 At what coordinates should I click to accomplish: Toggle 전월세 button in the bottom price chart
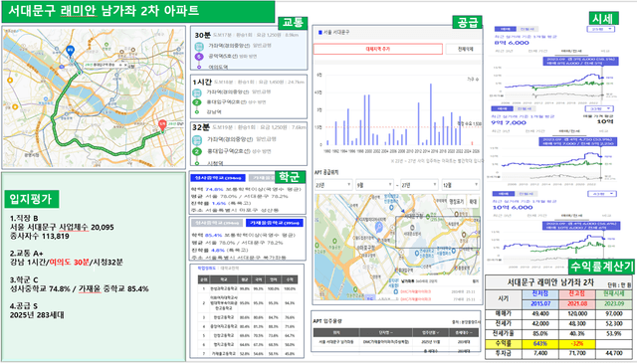(526, 194)
